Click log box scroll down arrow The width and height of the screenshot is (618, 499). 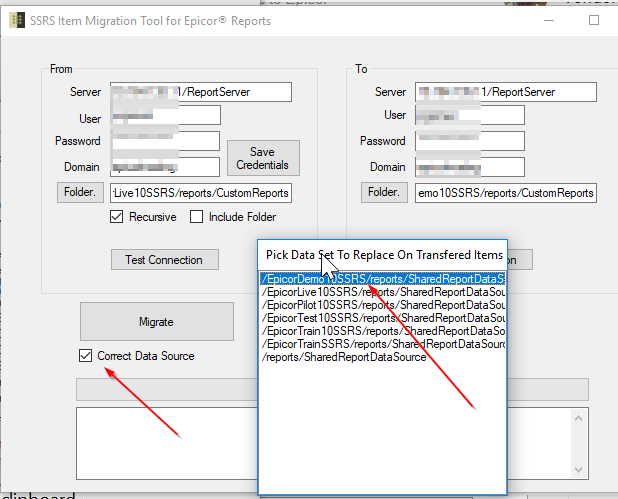click(x=579, y=469)
